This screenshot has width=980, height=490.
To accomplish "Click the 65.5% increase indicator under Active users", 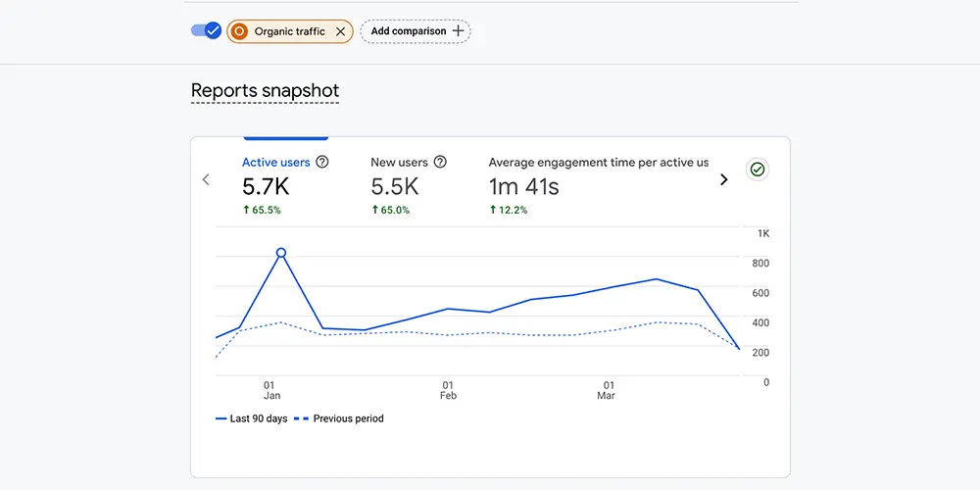I will (262, 210).
